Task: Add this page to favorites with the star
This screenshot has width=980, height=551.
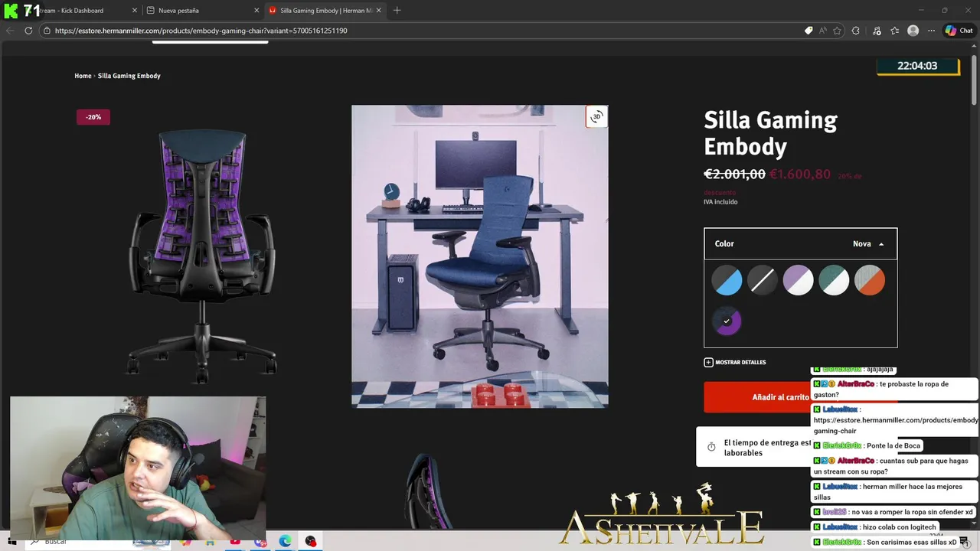Action: [x=837, y=31]
